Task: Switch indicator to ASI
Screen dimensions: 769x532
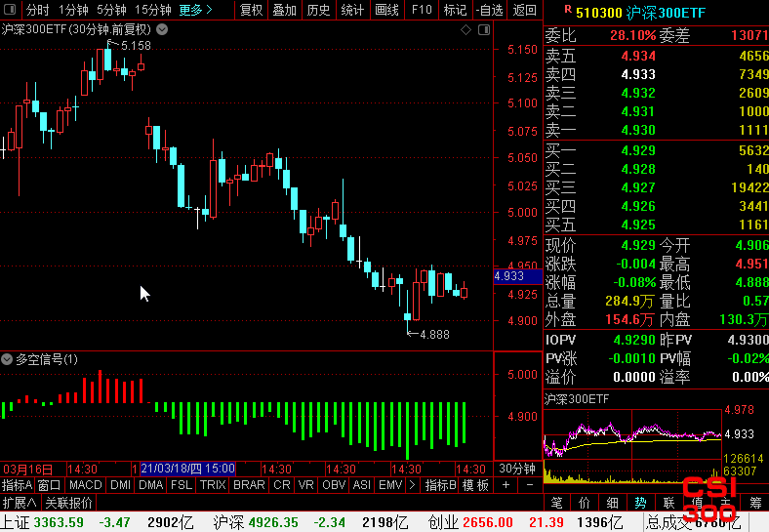Action: (362, 485)
